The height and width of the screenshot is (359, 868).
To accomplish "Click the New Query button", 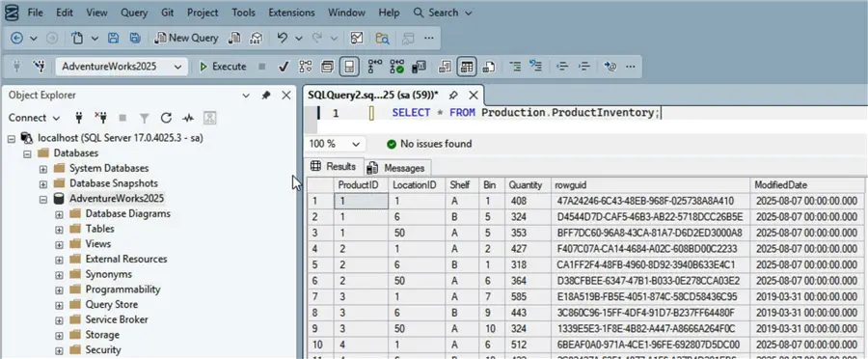I will [x=186, y=39].
